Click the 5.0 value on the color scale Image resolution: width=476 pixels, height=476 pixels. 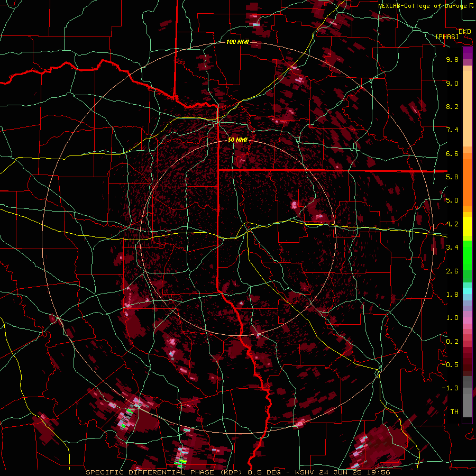[452, 200]
